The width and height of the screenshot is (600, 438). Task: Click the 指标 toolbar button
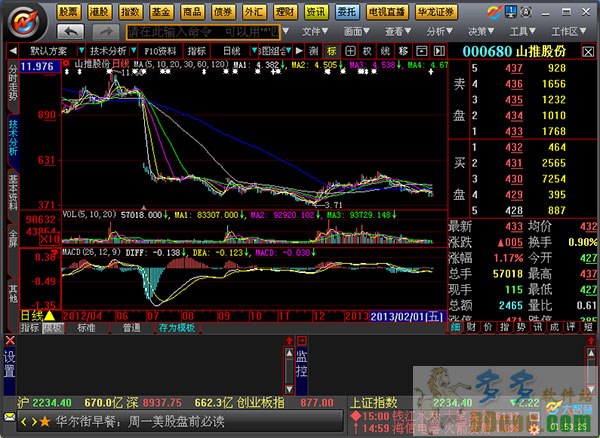coord(197,51)
